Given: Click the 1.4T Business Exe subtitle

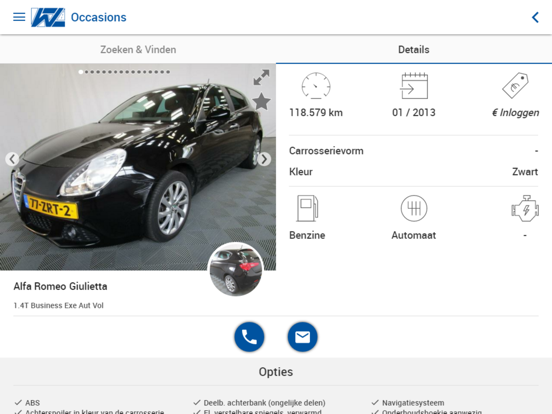Looking at the screenshot, I should tap(58, 306).
